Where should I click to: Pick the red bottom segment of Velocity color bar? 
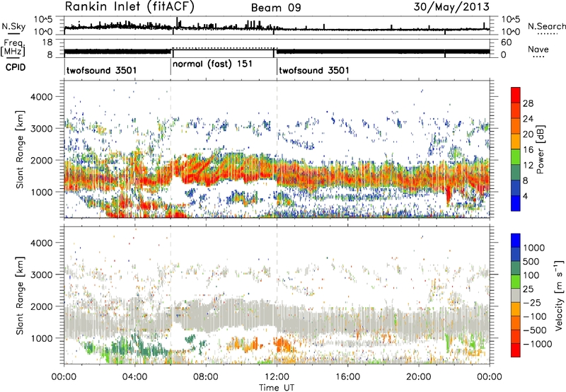(x=516, y=350)
